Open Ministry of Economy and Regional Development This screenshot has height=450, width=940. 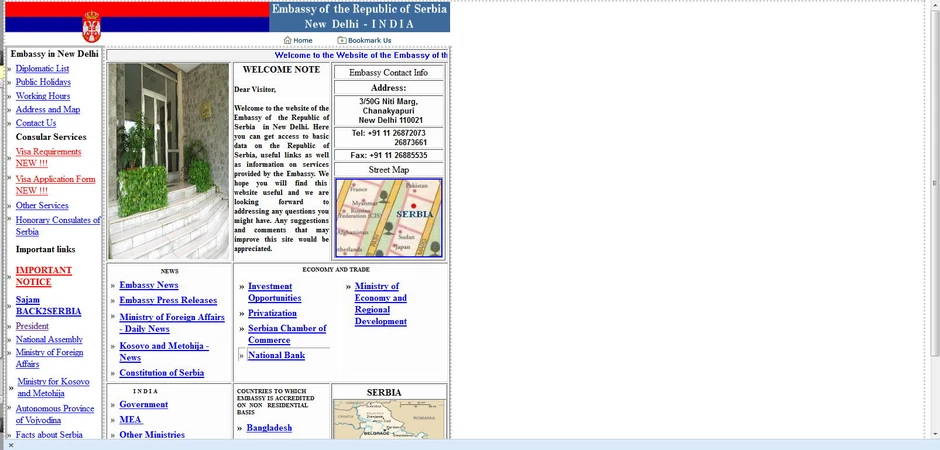[381, 304]
